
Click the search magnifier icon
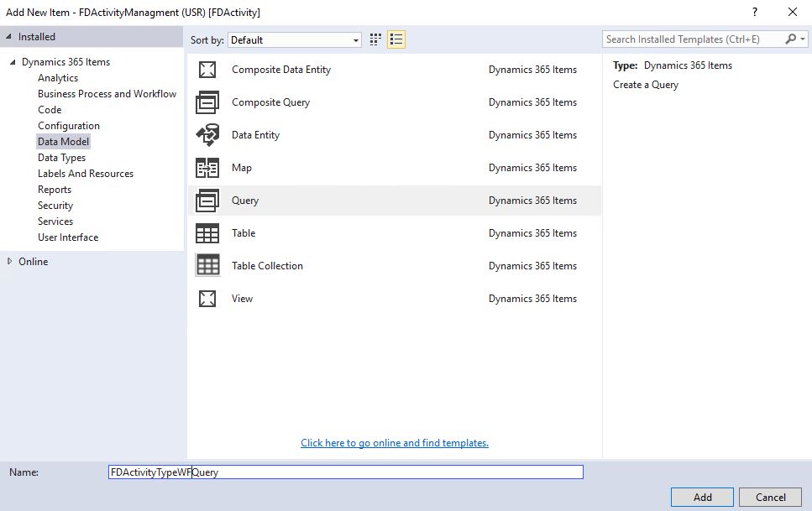tap(790, 39)
